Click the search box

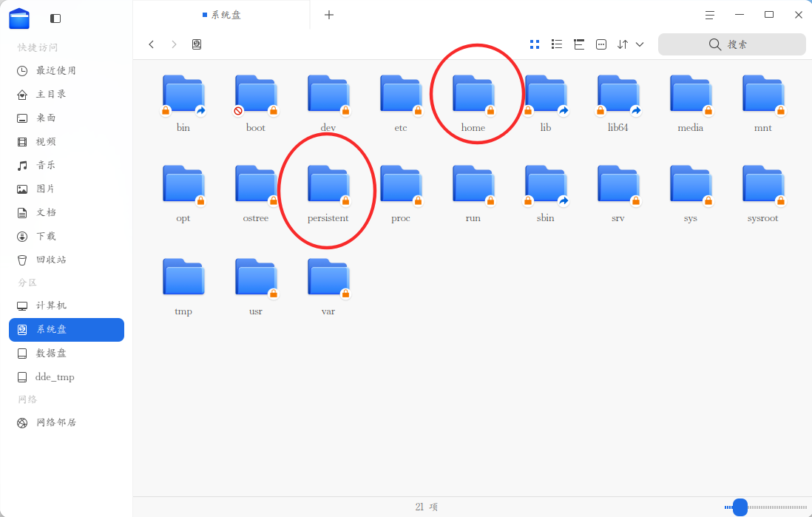click(x=731, y=44)
